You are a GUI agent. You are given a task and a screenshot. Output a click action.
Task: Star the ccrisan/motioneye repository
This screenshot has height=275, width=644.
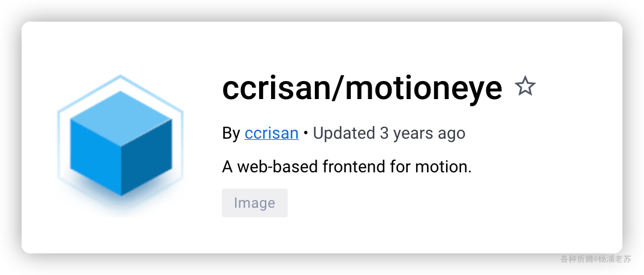click(x=525, y=86)
